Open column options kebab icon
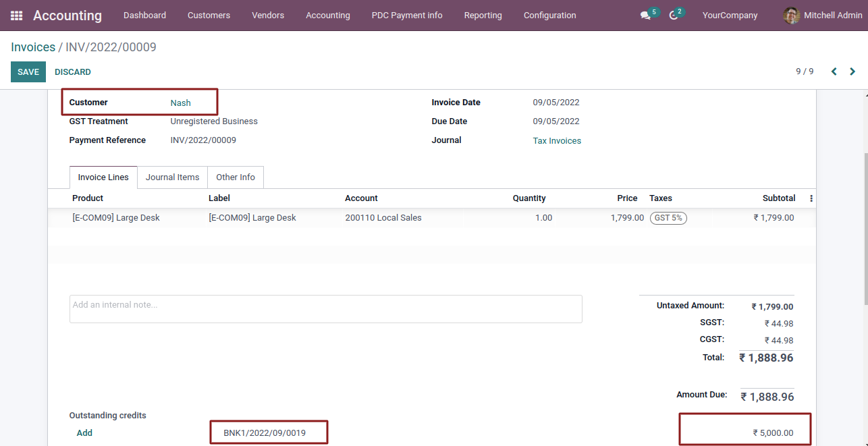This screenshot has width=868, height=446. click(x=811, y=198)
